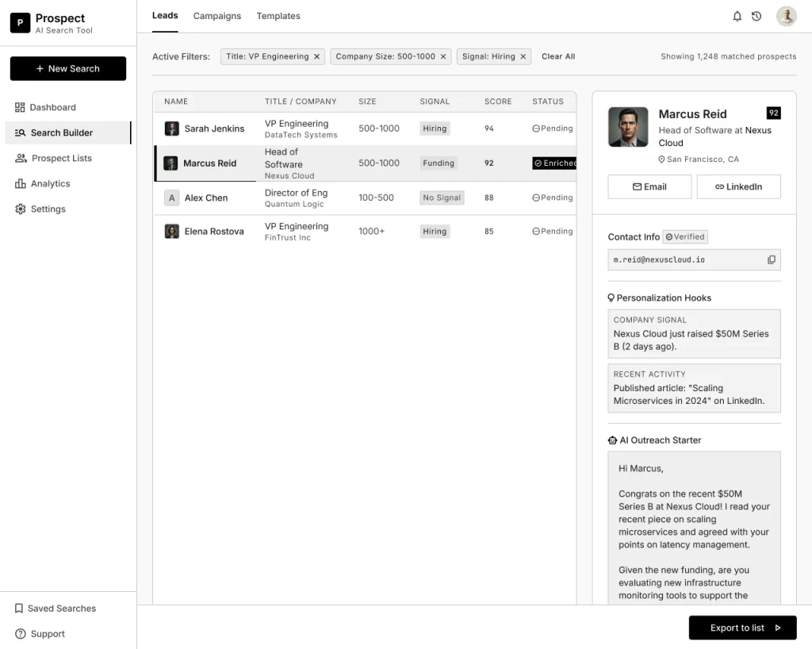The image size is (812, 649).
Task: Open Analytics in the sidebar
Action: point(68,183)
